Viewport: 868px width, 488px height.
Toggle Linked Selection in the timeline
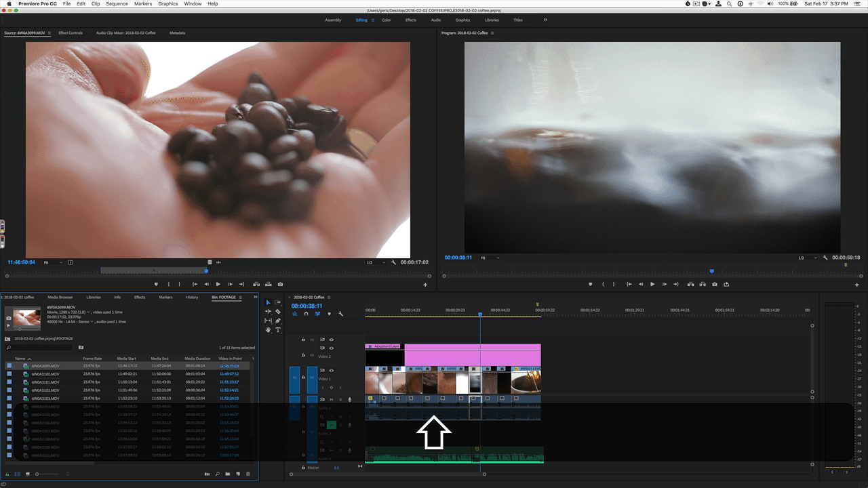317,314
